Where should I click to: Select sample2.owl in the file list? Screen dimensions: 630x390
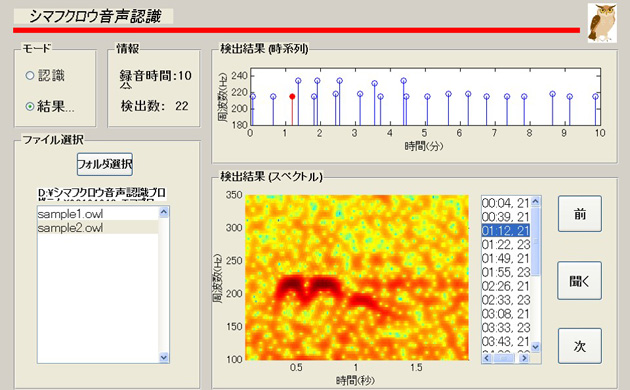(98, 228)
